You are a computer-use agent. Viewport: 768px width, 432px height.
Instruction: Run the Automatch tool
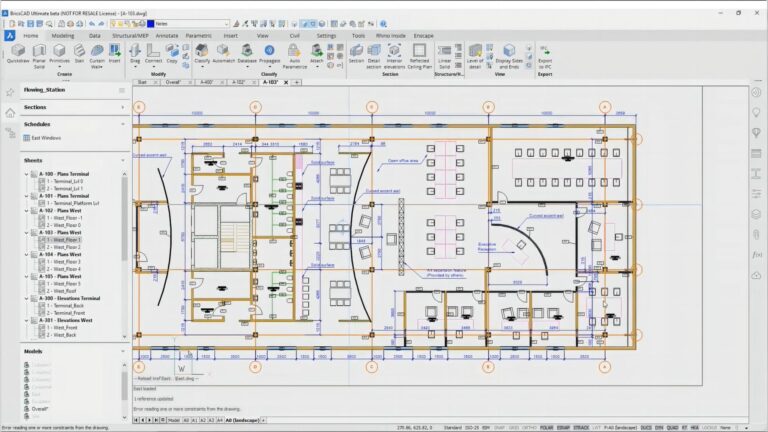(x=223, y=53)
